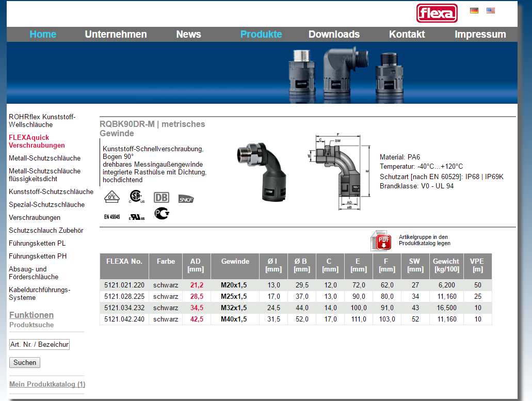This screenshot has width=532, height=401.
Task: Click the AD value 42,5
Action: 197,319
